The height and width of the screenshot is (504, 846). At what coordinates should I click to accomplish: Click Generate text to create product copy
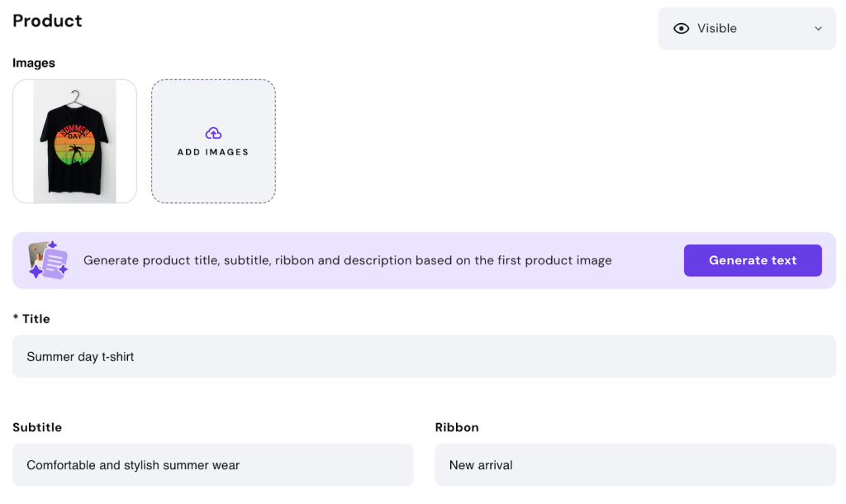(x=753, y=260)
